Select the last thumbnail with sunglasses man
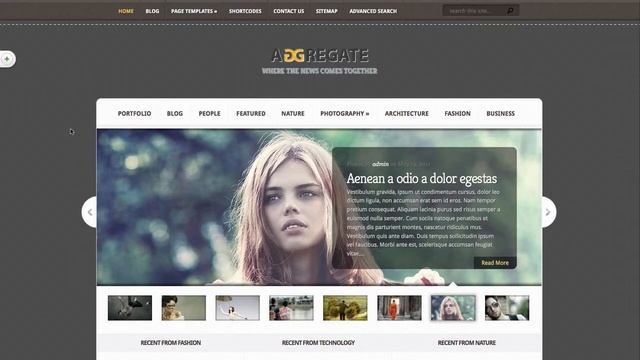 tap(507, 308)
